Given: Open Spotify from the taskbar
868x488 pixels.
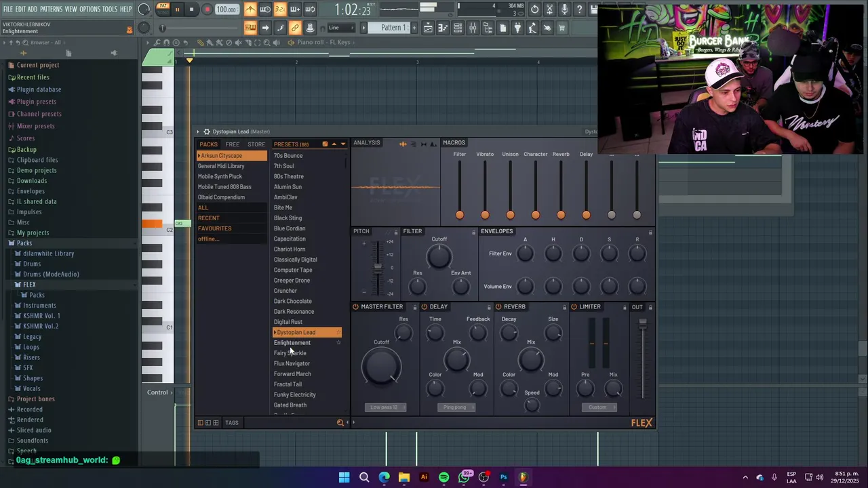Looking at the screenshot, I should [x=443, y=477].
